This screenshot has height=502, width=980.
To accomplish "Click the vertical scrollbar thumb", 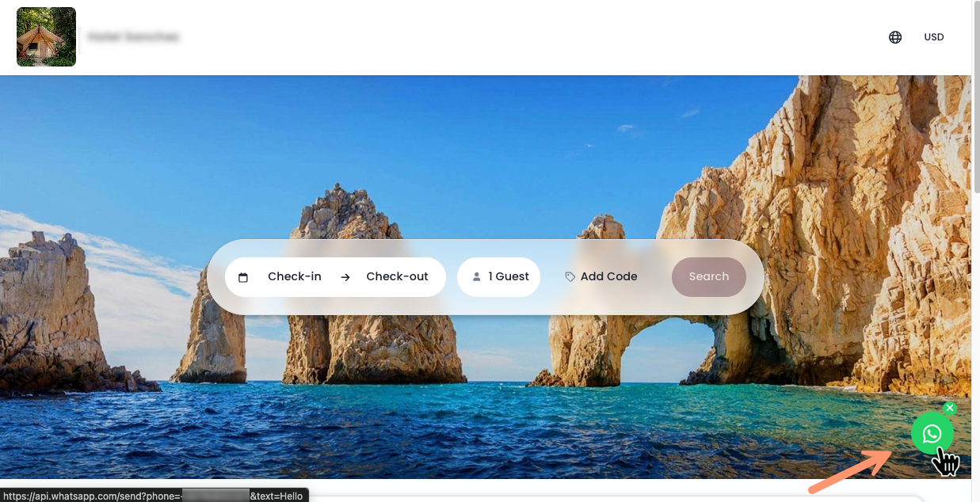I will click(x=975, y=95).
